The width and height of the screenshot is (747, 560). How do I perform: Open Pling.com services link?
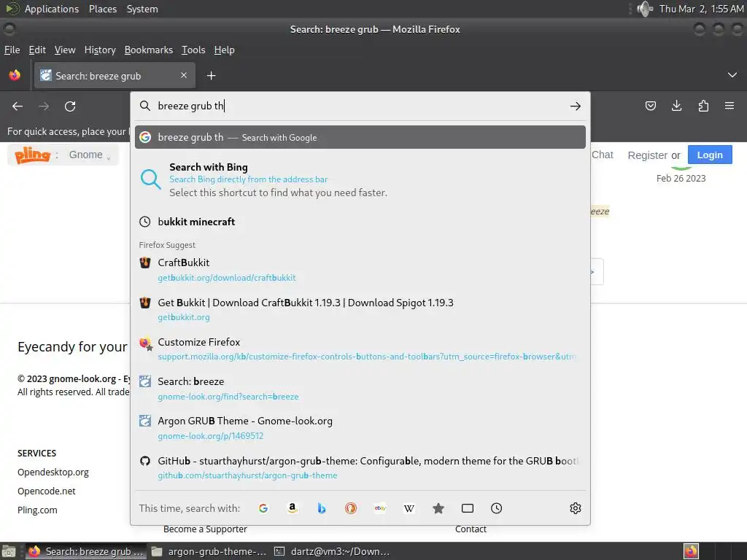37,510
